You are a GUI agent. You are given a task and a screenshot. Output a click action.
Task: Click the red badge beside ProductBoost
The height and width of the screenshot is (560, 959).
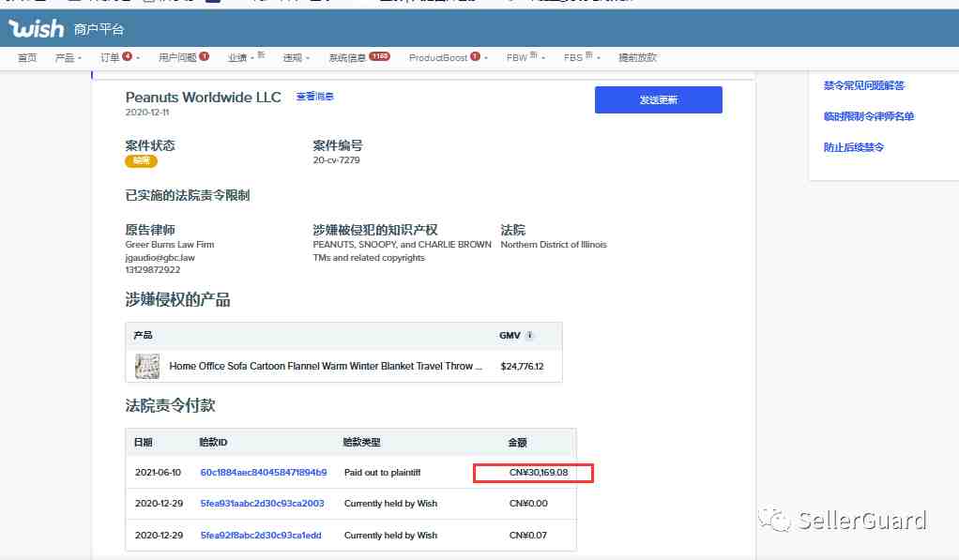click(475, 56)
